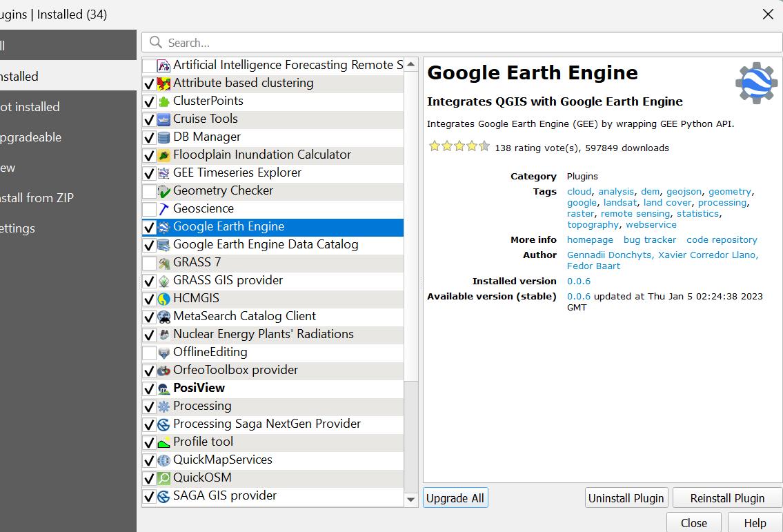Click the plugin Search field
Image resolution: width=783 pixels, height=532 pixels.
pyautogui.click(x=462, y=43)
